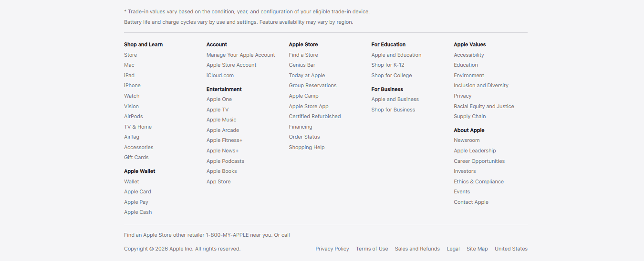644x261 pixels.
Task: Visit the Apple Card link
Action: (x=137, y=191)
